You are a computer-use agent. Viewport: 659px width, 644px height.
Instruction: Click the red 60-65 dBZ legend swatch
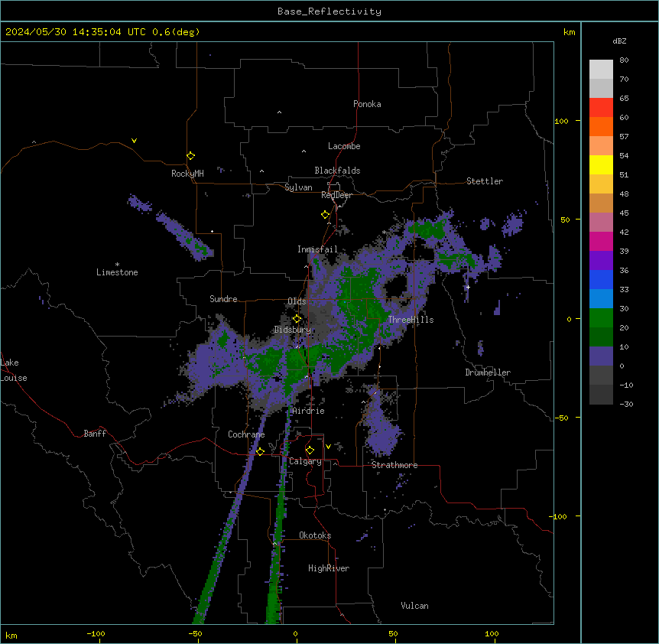pos(601,107)
